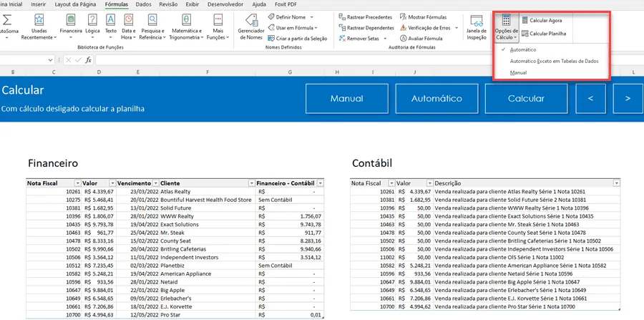The image size is (644, 320).
Task: Select column F header
Action: click(208, 72)
